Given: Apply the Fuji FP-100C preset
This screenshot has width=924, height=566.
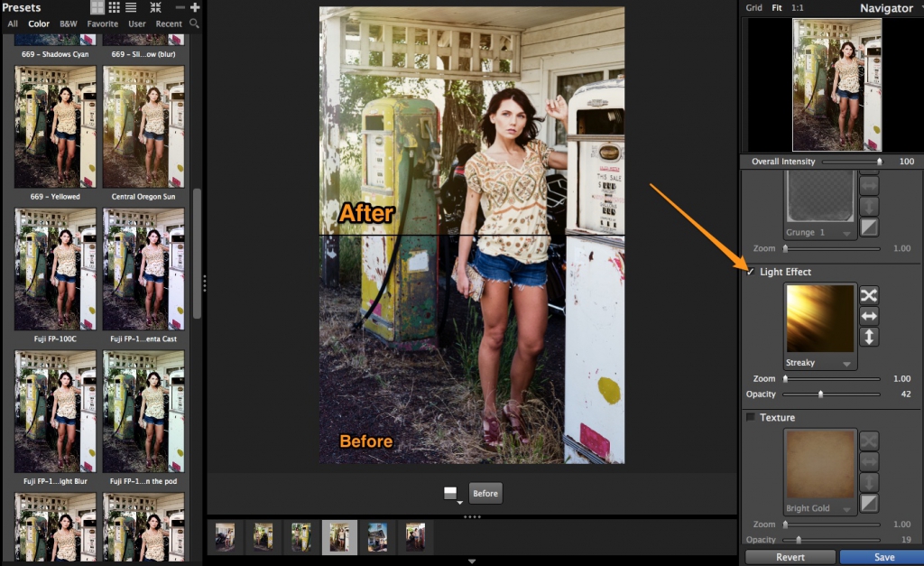Looking at the screenshot, I should (55, 269).
